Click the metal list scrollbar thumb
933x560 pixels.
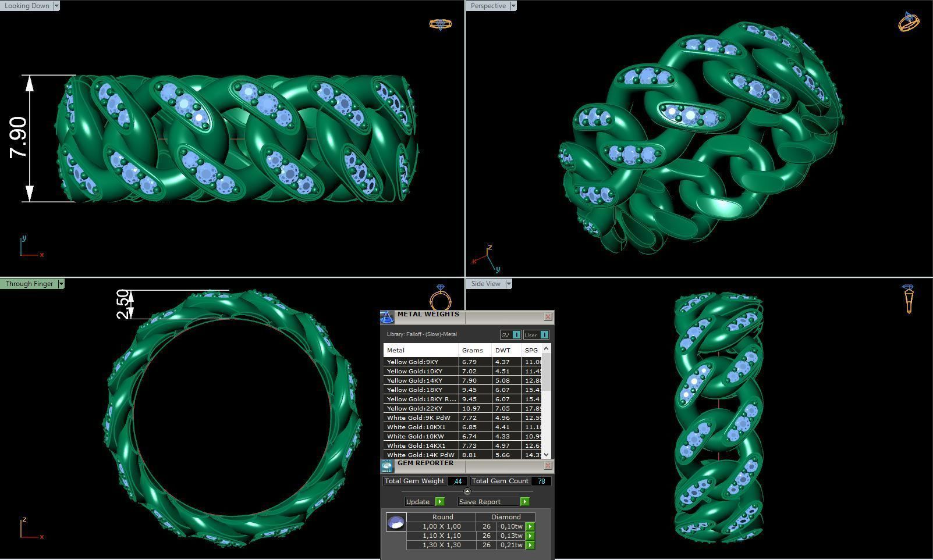(546, 371)
